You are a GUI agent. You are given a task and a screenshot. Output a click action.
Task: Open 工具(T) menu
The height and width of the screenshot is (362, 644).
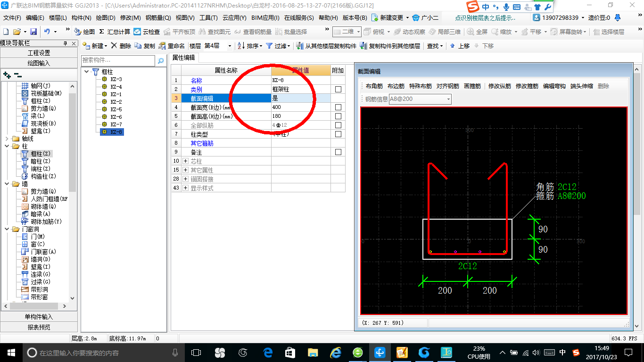208,17
